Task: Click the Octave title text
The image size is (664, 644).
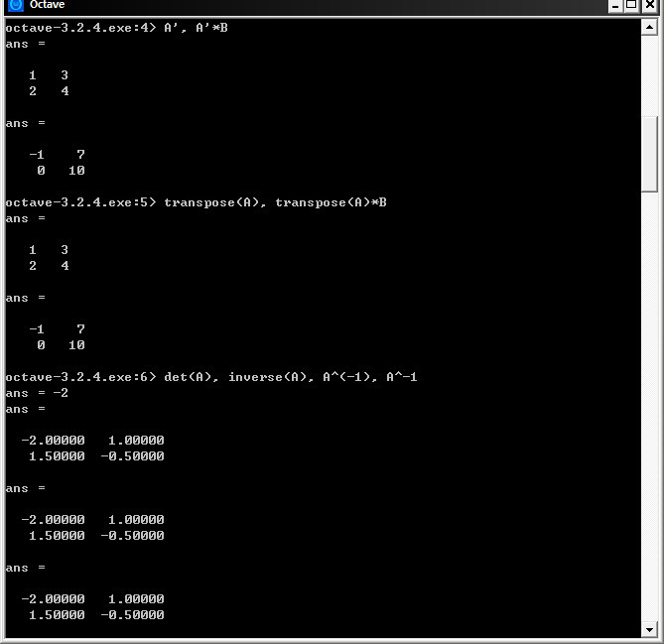Action: [x=47, y=5]
